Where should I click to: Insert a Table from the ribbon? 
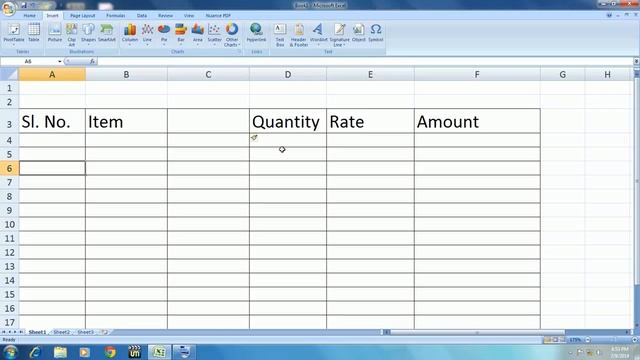34,33
